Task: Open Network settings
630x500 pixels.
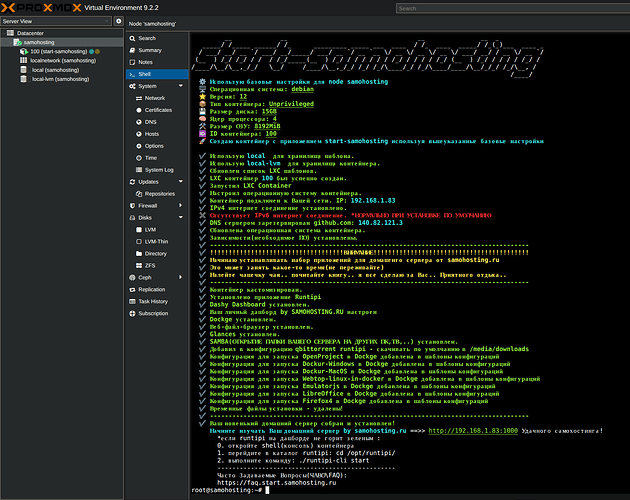Action: [x=157, y=98]
